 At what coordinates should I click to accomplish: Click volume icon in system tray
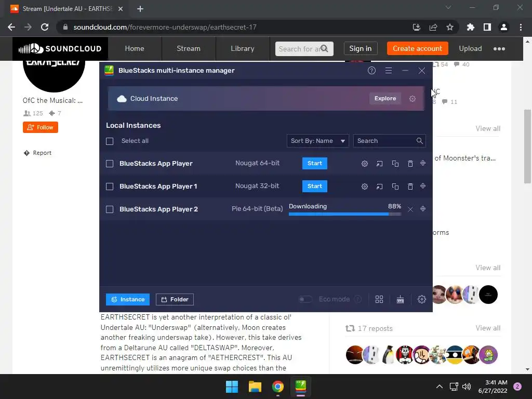coord(467,387)
